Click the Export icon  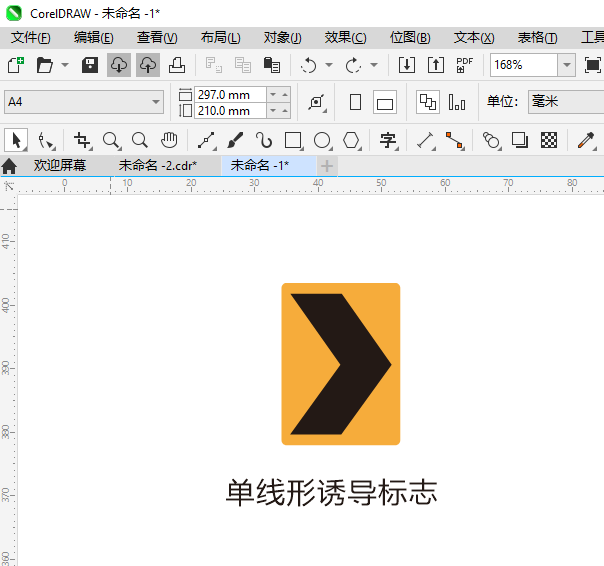tap(436, 65)
